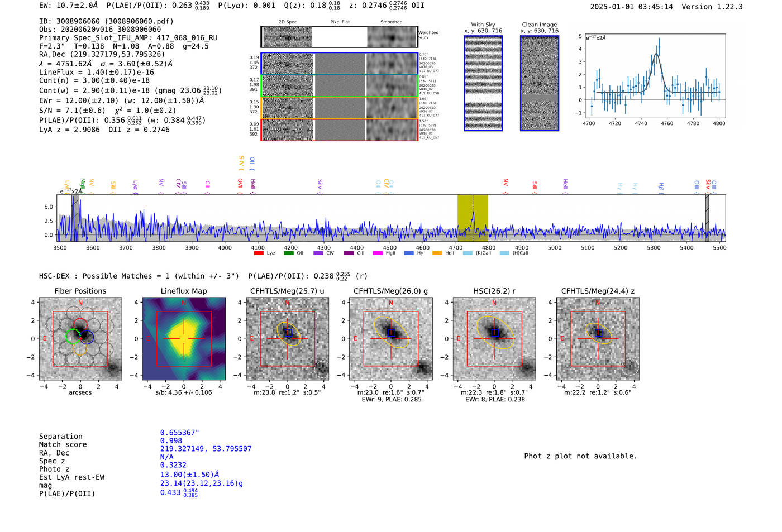This screenshot has width=782, height=532.
Task: Click the Phot z plot not available message
Action: click(x=580, y=456)
